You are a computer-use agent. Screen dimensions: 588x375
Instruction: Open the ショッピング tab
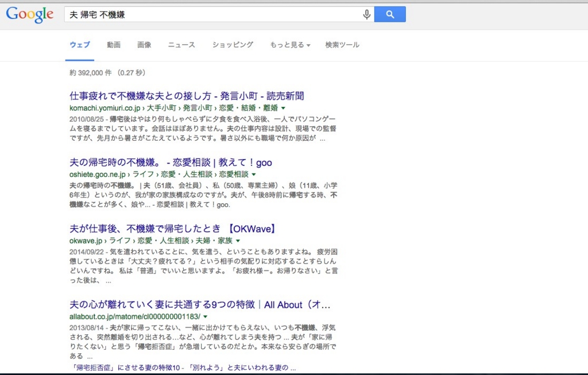pos(233,45)
